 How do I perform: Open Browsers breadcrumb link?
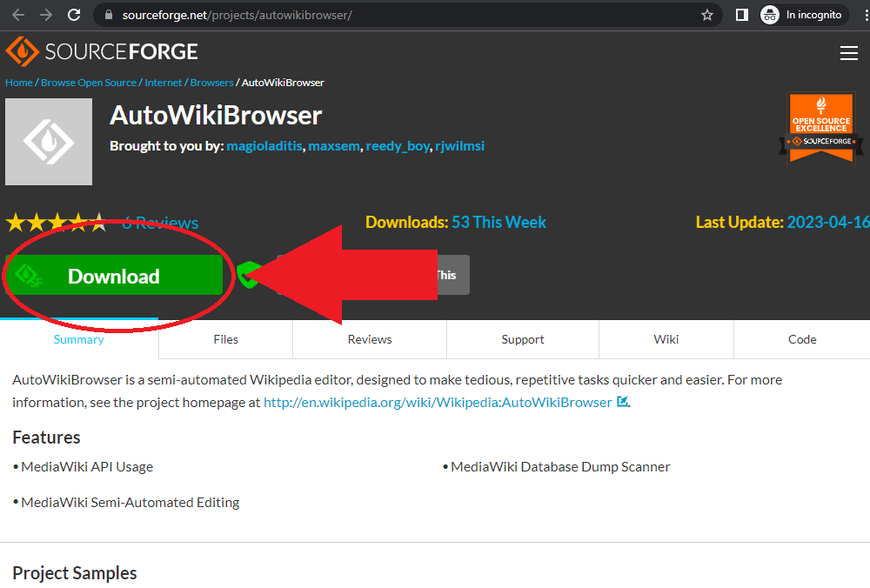(x=211, y=83)
